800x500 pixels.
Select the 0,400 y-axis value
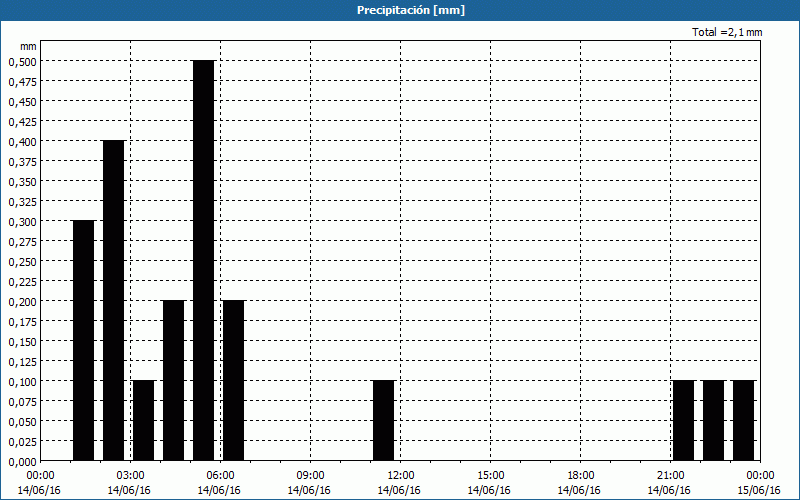pyautogui.click(x=22, y=141)
